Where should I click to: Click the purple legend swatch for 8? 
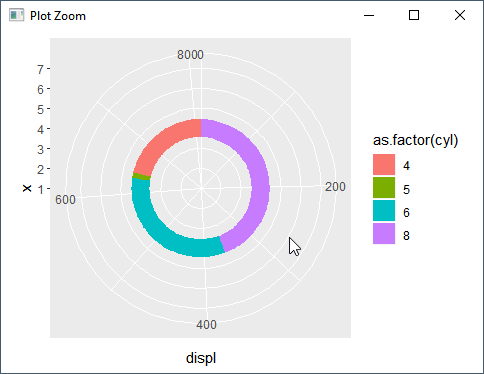(x=384, y=234)
